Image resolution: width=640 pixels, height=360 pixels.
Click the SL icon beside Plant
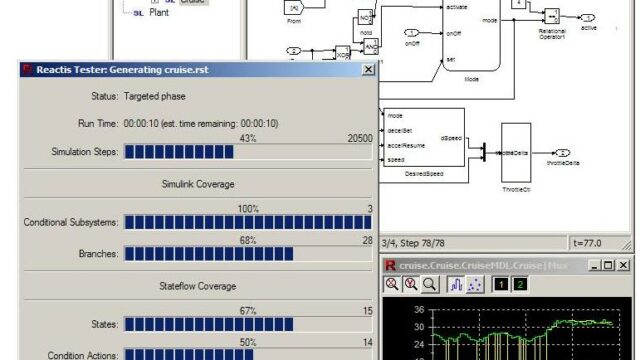[x=139, y=13]
